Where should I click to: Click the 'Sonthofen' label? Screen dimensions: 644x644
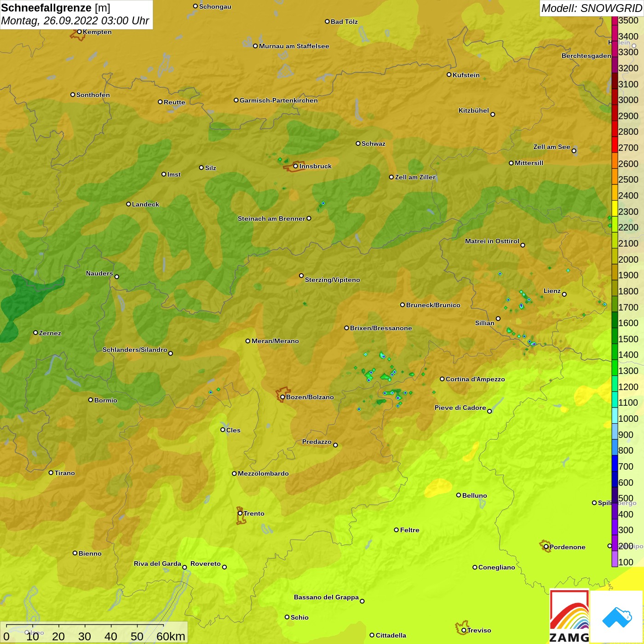[93, 95]
